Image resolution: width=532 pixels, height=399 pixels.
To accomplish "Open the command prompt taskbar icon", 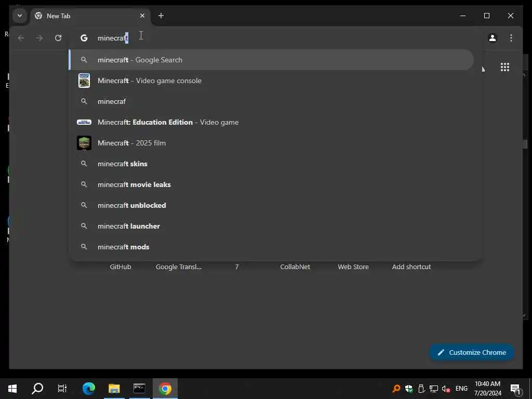I will click(x=139, y=389).
